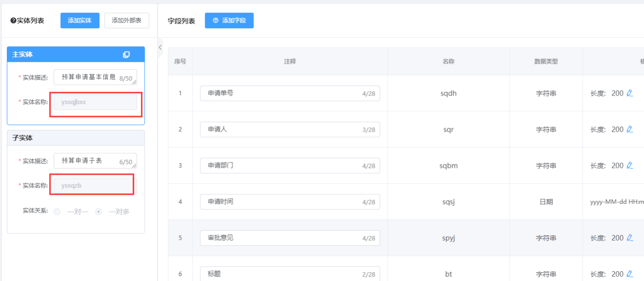Click the 添加字段 button
Image resolution: width=644 pixels, height=281 pixels.
229,20
